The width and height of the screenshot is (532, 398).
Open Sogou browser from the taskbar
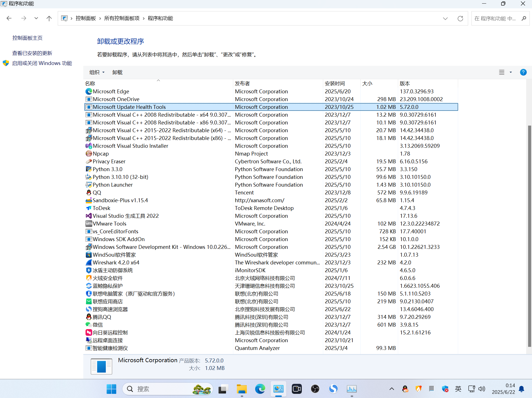coord(333,389)
